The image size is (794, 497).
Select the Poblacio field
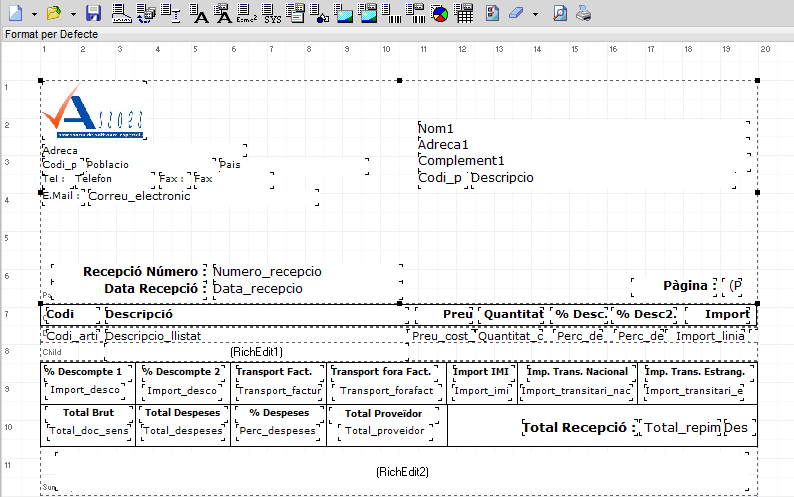[151, 165]
